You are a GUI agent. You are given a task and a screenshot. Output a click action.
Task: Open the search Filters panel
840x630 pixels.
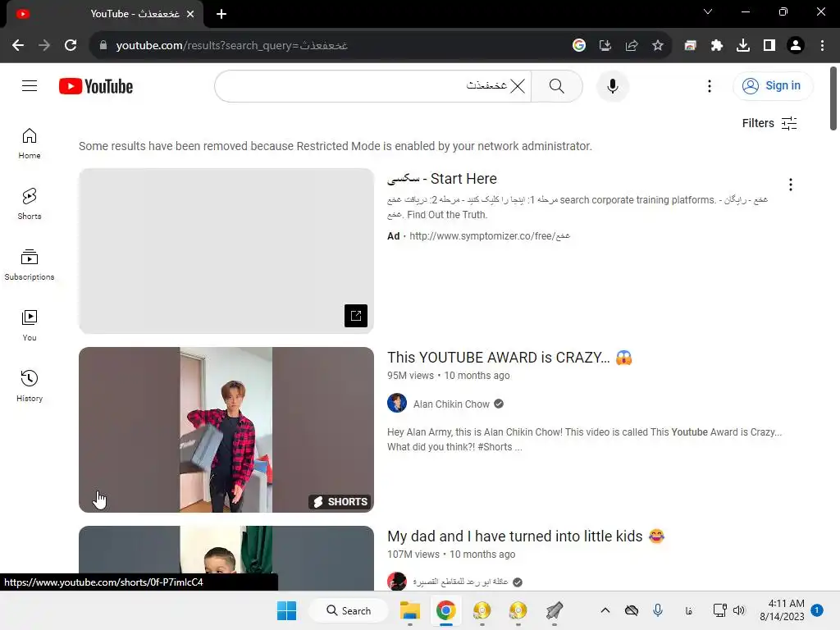point(769,123)
